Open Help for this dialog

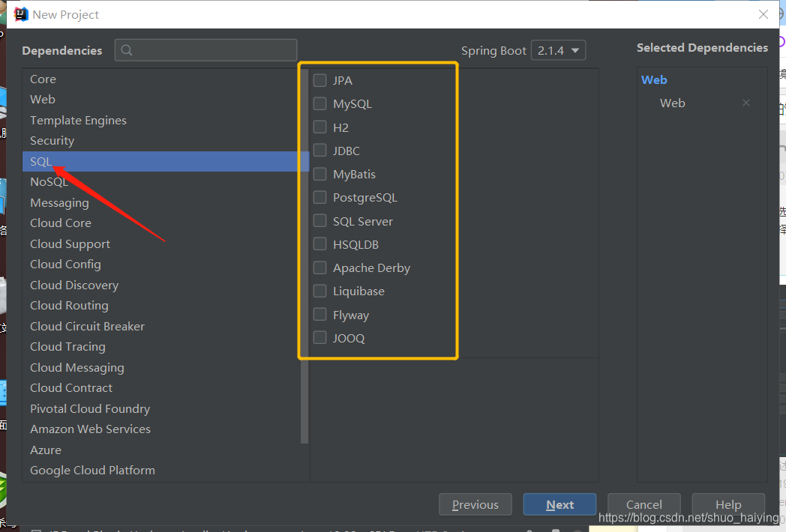728,504
